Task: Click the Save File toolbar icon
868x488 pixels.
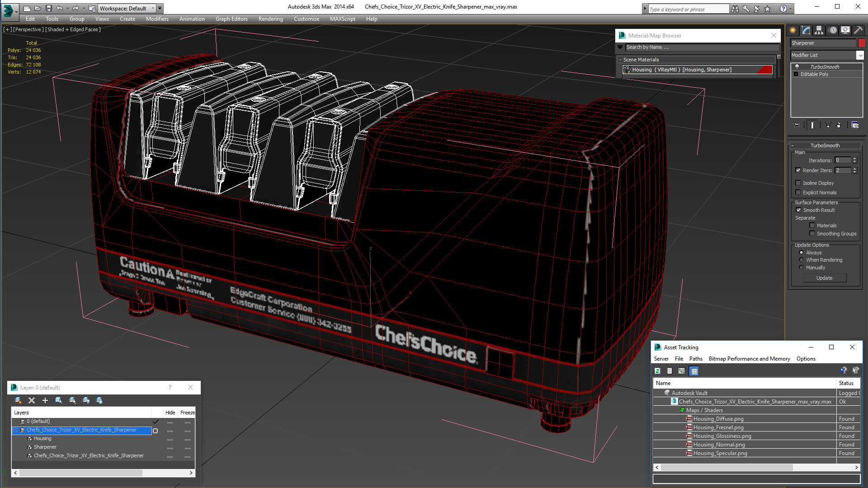Action: (x=49, y=8)
